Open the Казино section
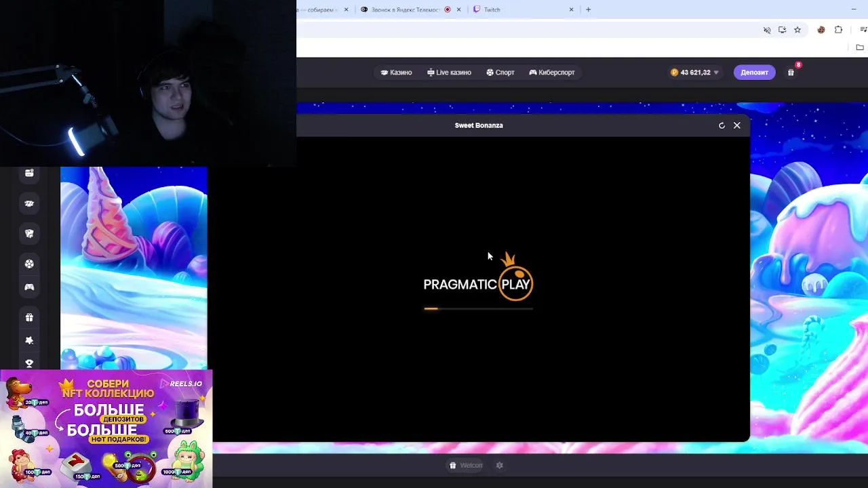This screenshot has height=488, width=868. pos(396,73)
